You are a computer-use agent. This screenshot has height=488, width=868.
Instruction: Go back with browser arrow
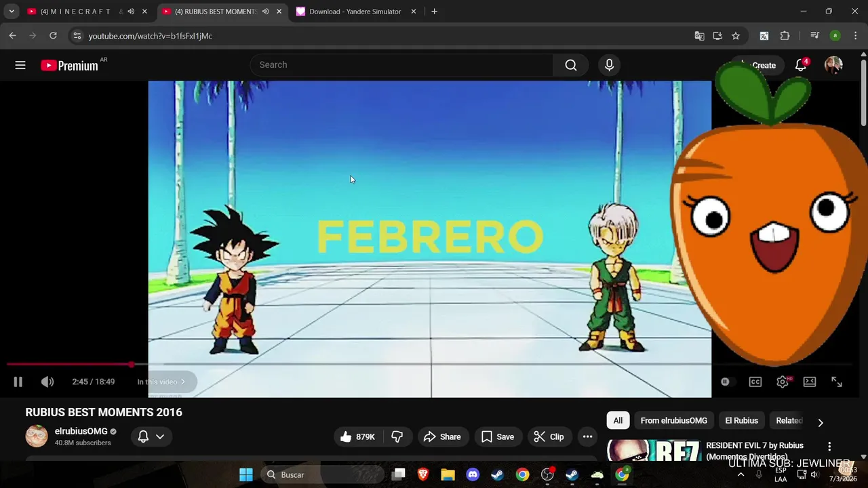[12, 36]
